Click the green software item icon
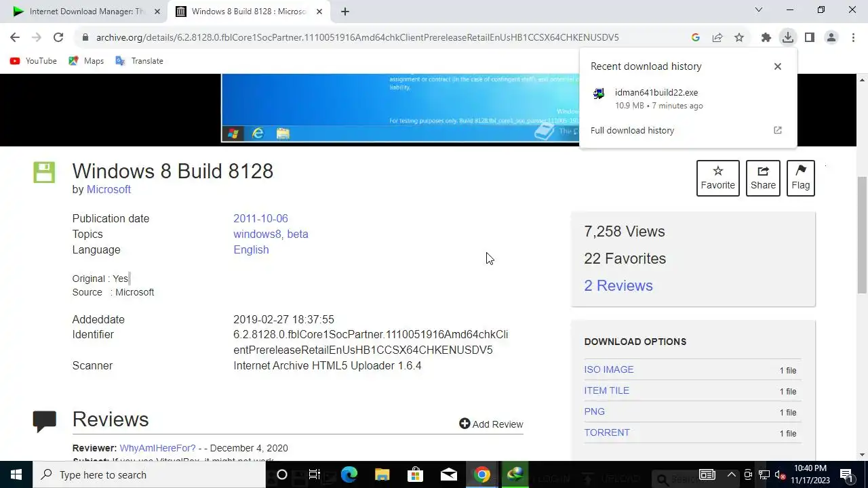The image size is (868, 488). click(x=44, y=172)
